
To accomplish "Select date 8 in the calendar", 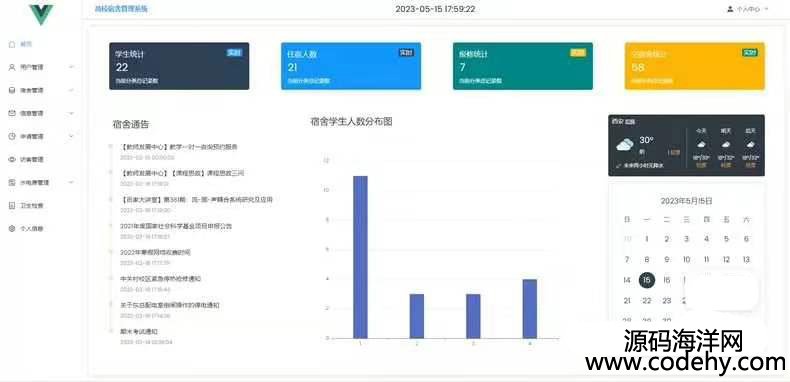I will point(647,260).
